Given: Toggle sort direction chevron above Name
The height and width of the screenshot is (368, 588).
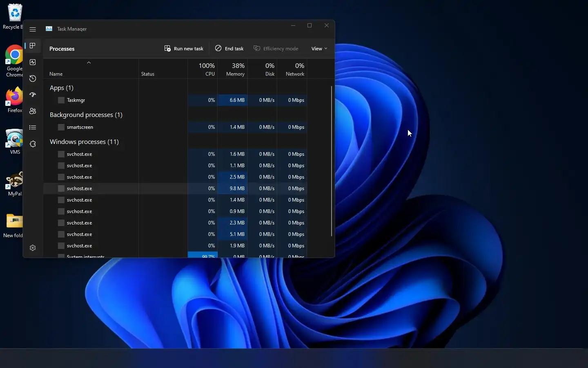Looking at the screenshot, I should click(89, 63).
